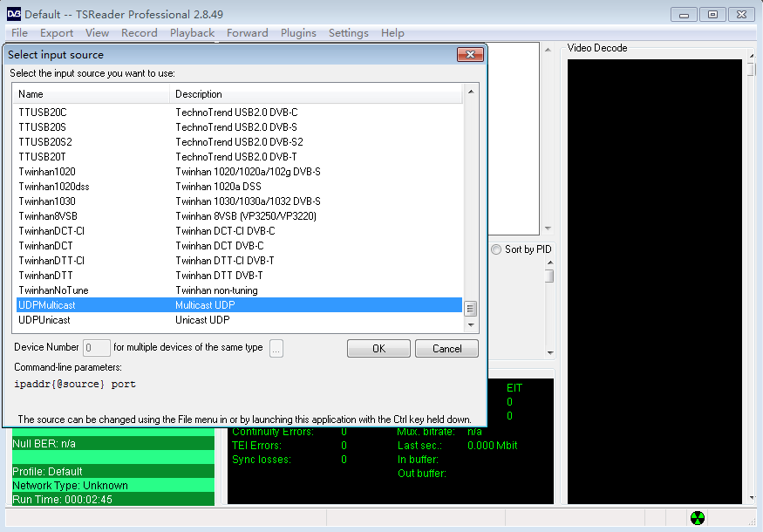Select the Sort by PID radio button

[497, 249]
